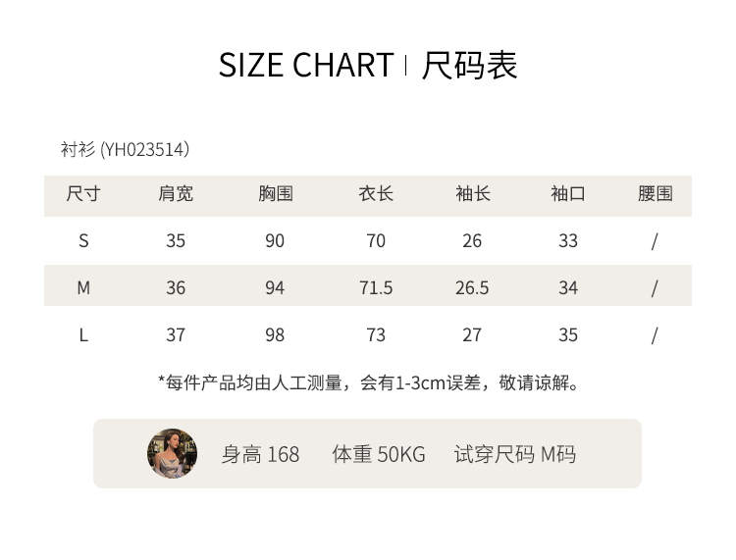Click the product code YH023514 label
The height and width of the screenshot is (560, 736).
pos(125,150)
